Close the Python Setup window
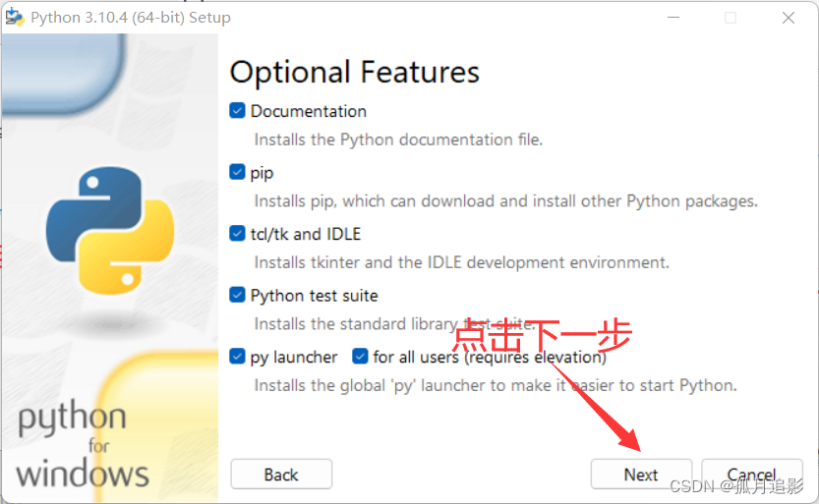This screenshot has width=819, height=504. 789,18
